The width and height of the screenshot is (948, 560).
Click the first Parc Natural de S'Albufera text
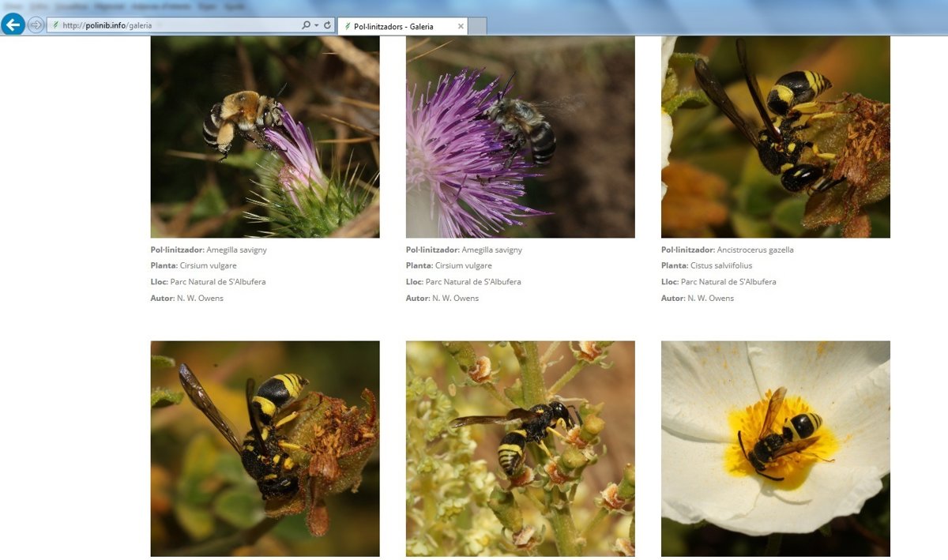click(217, 282)
